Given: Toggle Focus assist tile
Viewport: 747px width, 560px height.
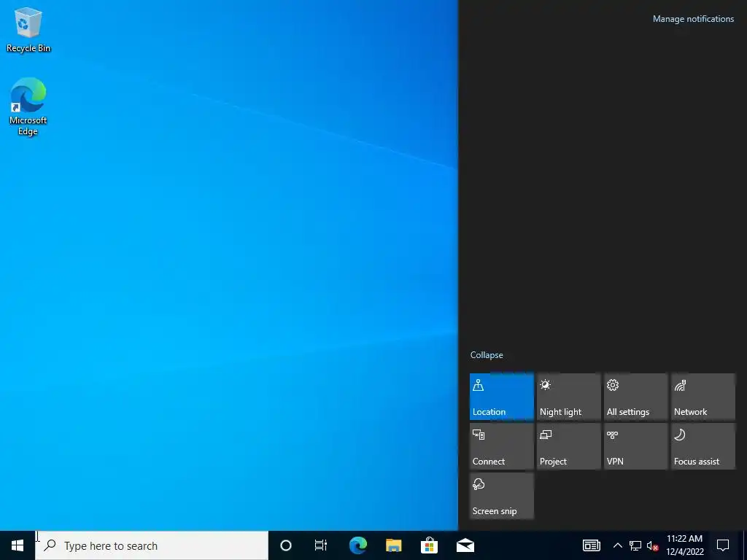Looking at the screenshot, I should coord(703,446).
